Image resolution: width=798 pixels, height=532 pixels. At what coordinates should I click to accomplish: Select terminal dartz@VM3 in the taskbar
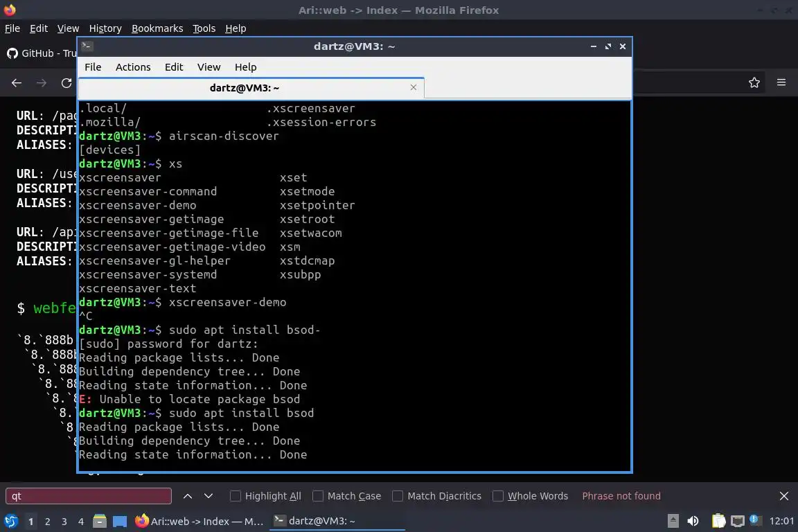point(337,521)
